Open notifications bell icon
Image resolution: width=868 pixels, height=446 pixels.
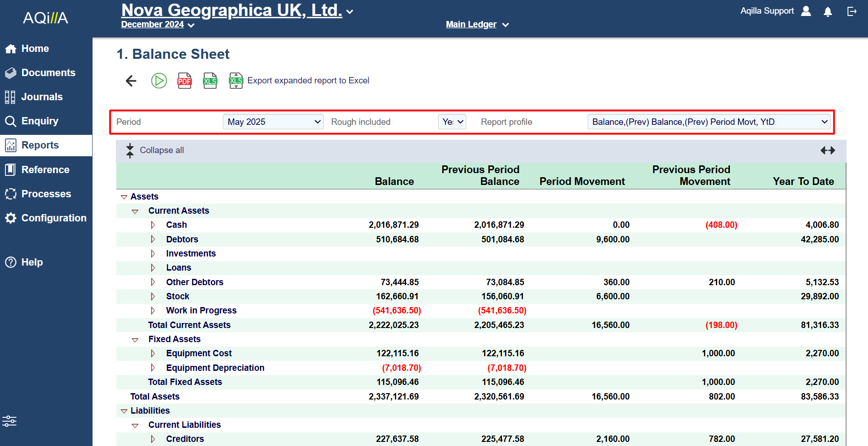click(828, 11)
